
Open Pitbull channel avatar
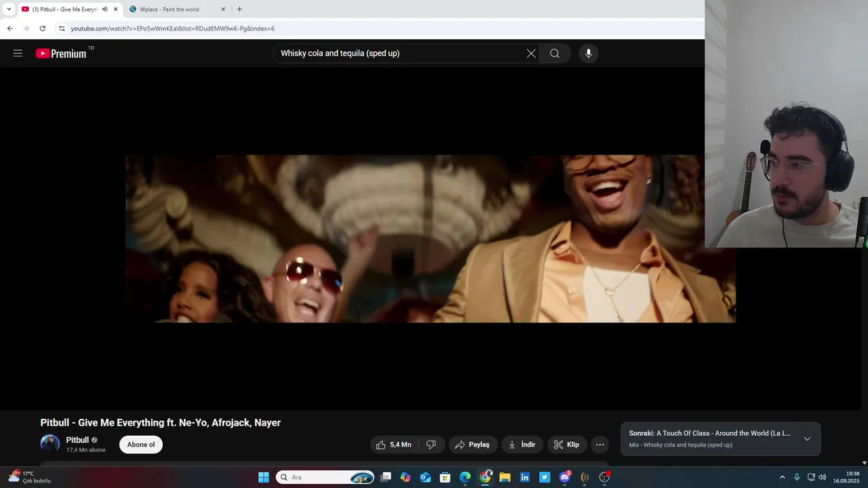pyautogui.click(x=50, y=444)
